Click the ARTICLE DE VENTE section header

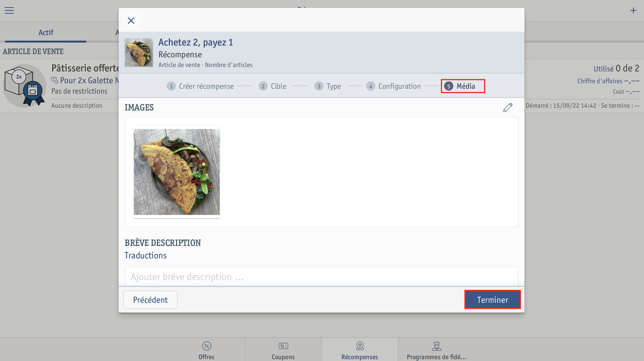(x=33, y=52)
